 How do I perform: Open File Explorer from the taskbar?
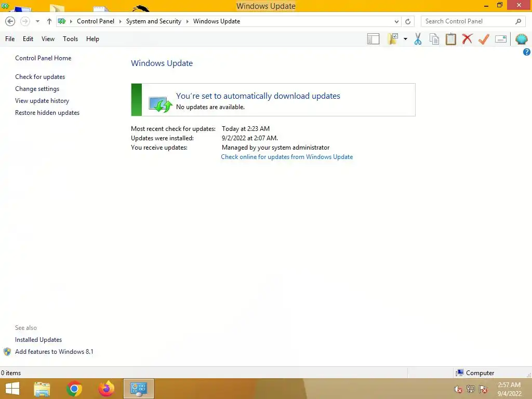[42, 389]
